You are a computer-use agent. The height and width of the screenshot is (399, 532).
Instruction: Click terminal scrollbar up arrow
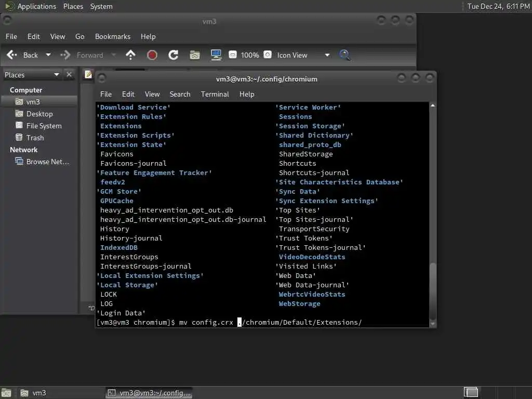click(433, 105)
